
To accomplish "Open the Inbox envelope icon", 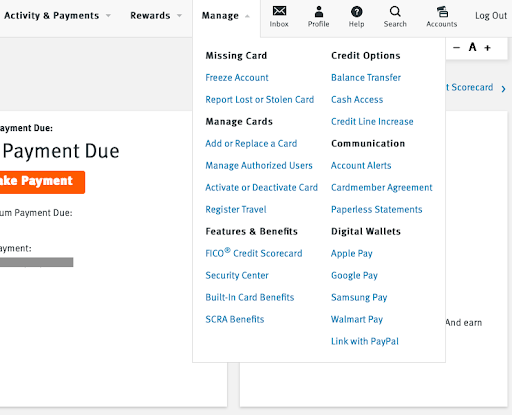I will [279, 11].
